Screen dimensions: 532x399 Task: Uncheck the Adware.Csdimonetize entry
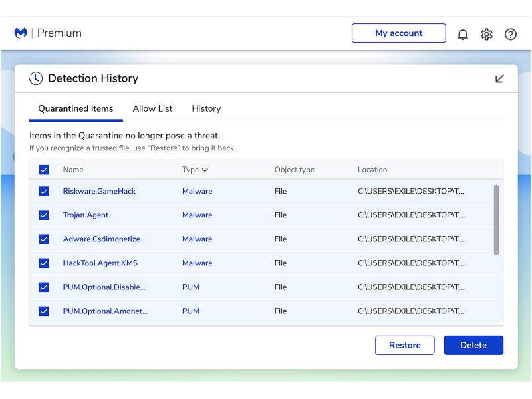point(44,239)
